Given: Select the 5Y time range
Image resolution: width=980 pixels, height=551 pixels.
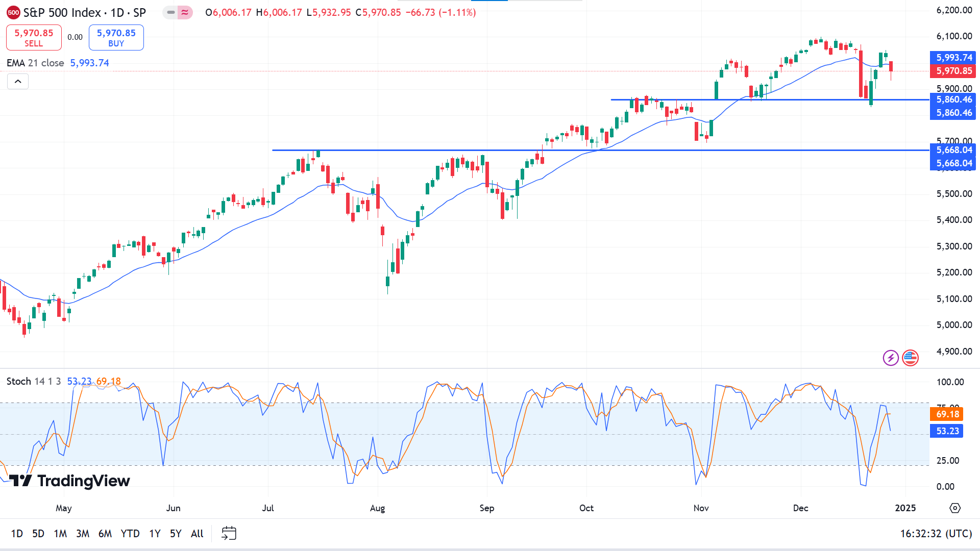Looking at the screenshot, I should click(x=176, y=534).
